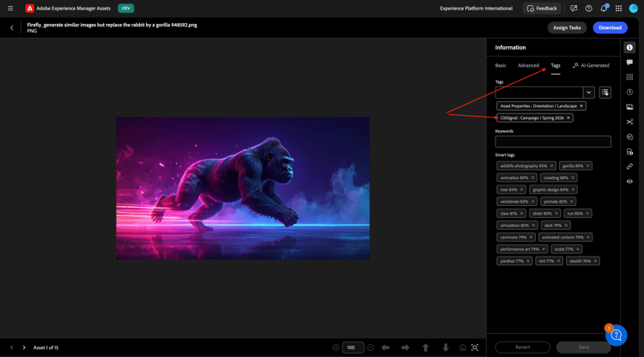644x357 pixels.
Task: Click the Save button
Action: 584,348
